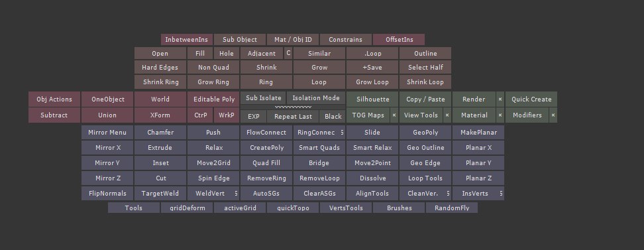Click the small icon beside Render
The image size is (644, 250).
(x=500, y=99)
